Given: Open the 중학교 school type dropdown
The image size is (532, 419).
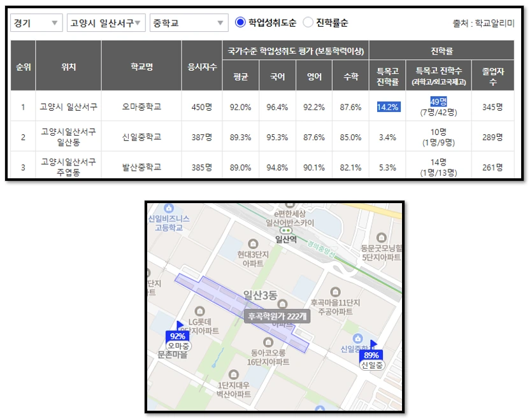Looking at the screenshot, I should [x=189, y=23].
